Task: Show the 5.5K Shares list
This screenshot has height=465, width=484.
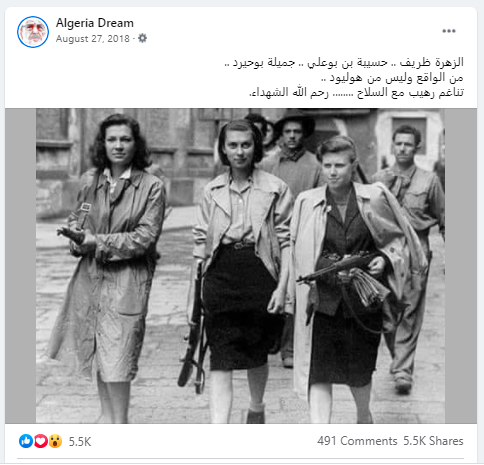Action: click(433, 441)
